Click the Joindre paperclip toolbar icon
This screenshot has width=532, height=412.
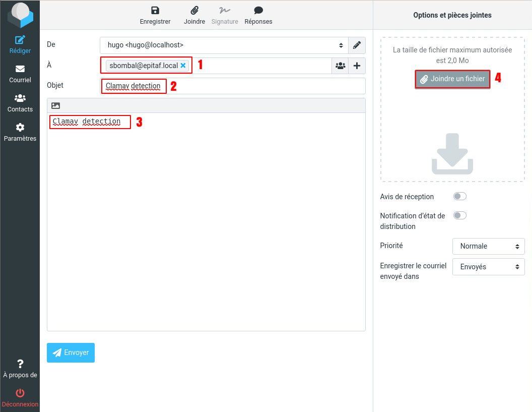[194, 11]
